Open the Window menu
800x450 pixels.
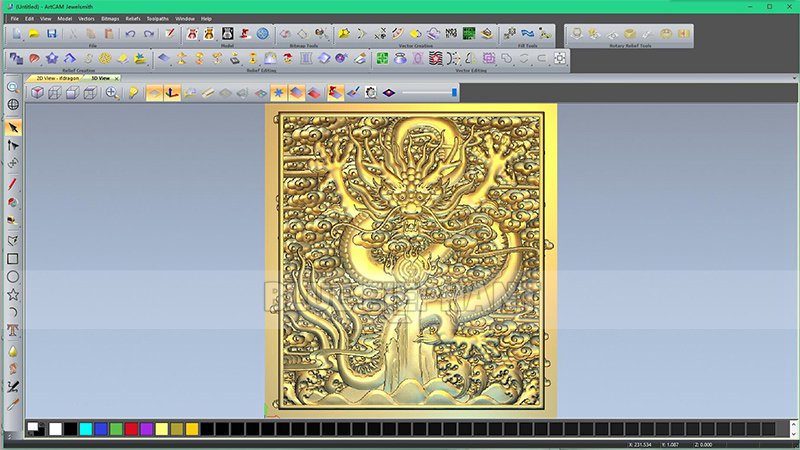click(185, 18)
